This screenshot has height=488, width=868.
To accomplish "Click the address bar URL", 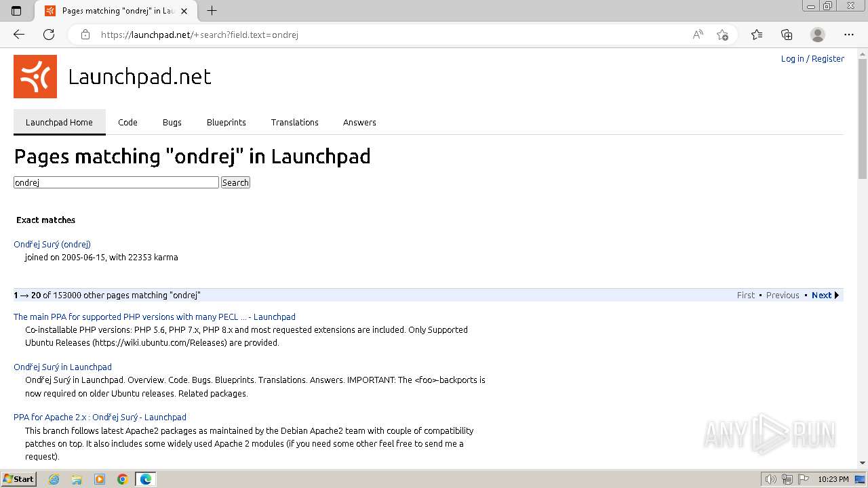I will (x=199, y=35).
